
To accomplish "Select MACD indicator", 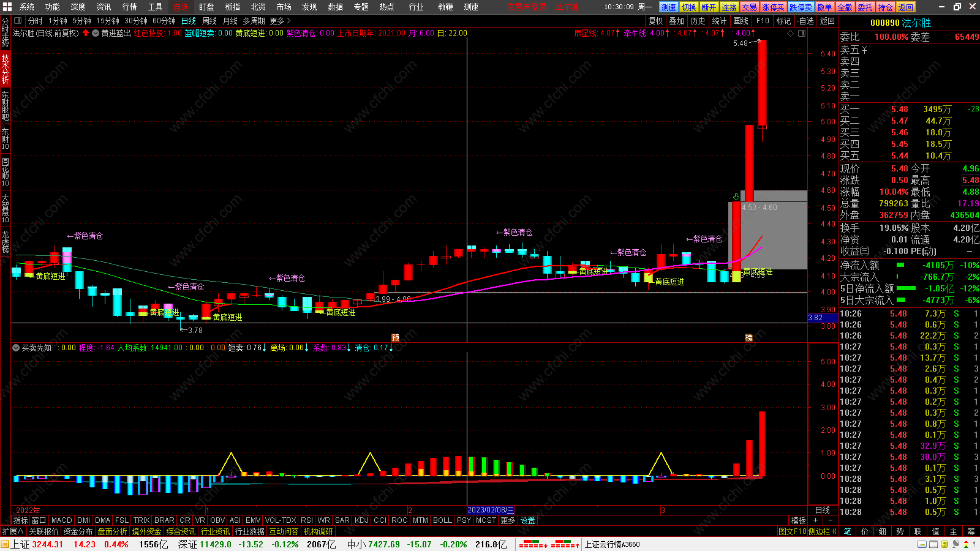I will [x=61, y=520].
